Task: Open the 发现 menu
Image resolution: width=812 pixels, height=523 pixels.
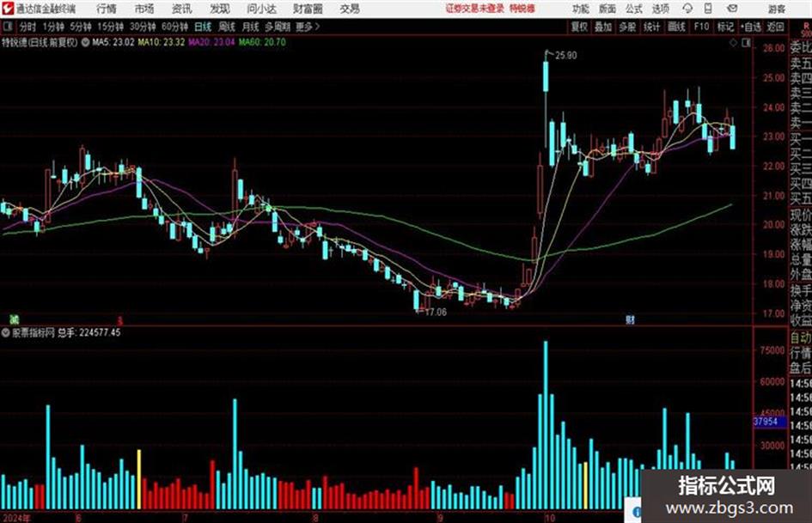Action: (220, 9)
